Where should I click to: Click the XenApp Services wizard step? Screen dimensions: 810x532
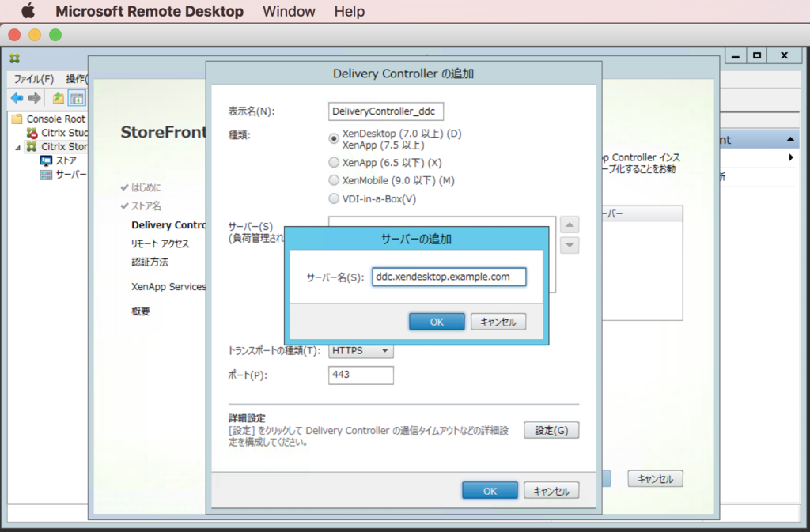coord(168,286)
